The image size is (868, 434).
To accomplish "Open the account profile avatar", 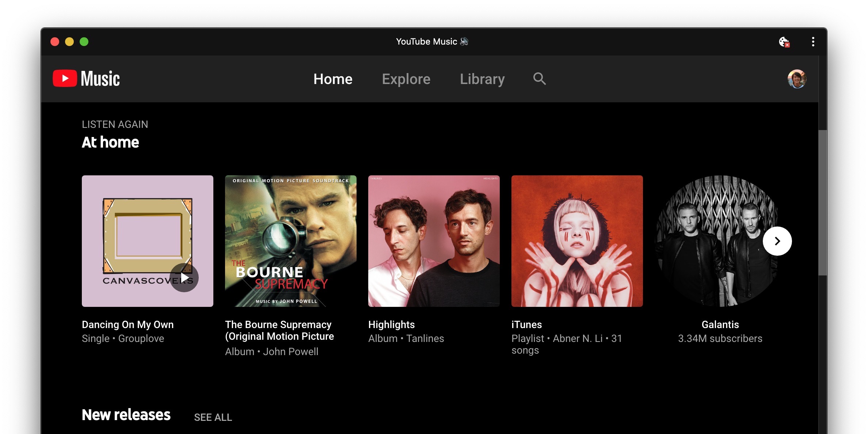I will pos(797,79).
